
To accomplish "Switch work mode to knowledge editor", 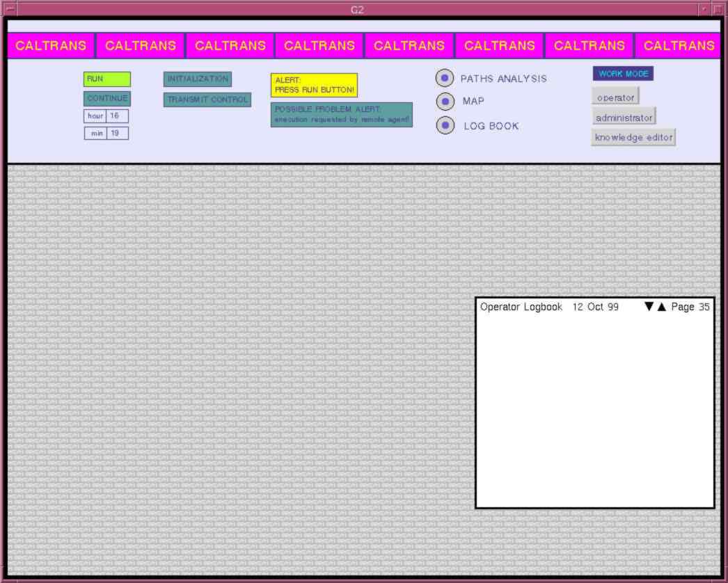I will 633,137.
